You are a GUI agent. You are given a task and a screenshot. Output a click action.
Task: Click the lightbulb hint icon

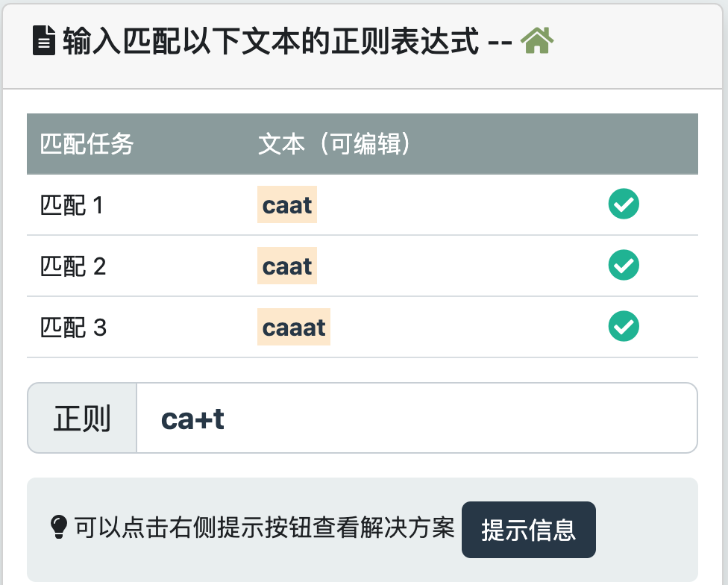58,529
